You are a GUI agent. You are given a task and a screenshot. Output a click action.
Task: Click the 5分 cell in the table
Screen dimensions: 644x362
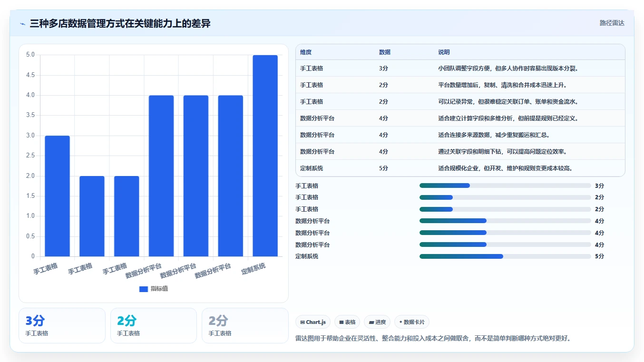[383, 168]
